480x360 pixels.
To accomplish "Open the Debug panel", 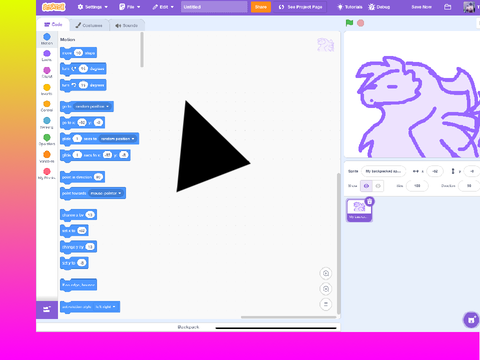I will 379,7.
